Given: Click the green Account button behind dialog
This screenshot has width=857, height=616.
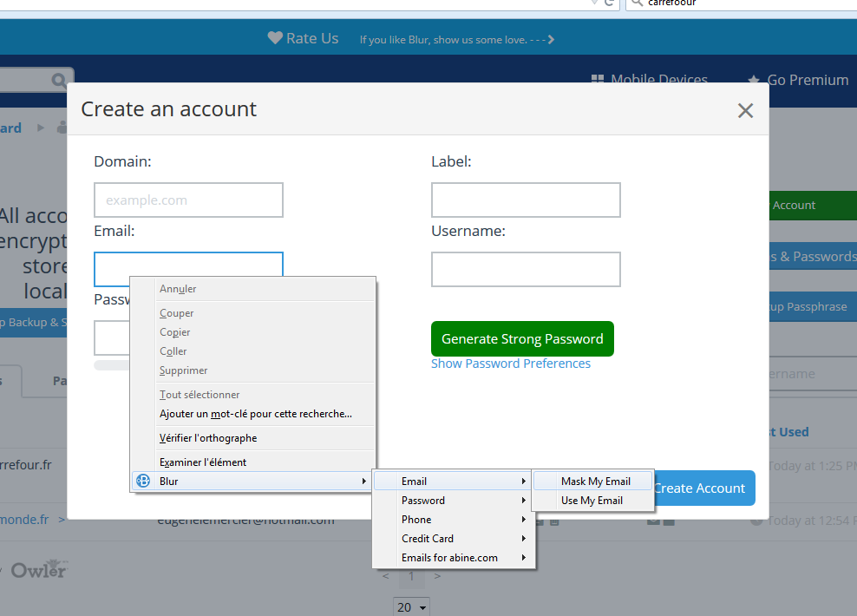Looking at the screenshot, I should (x=813, y=206).
